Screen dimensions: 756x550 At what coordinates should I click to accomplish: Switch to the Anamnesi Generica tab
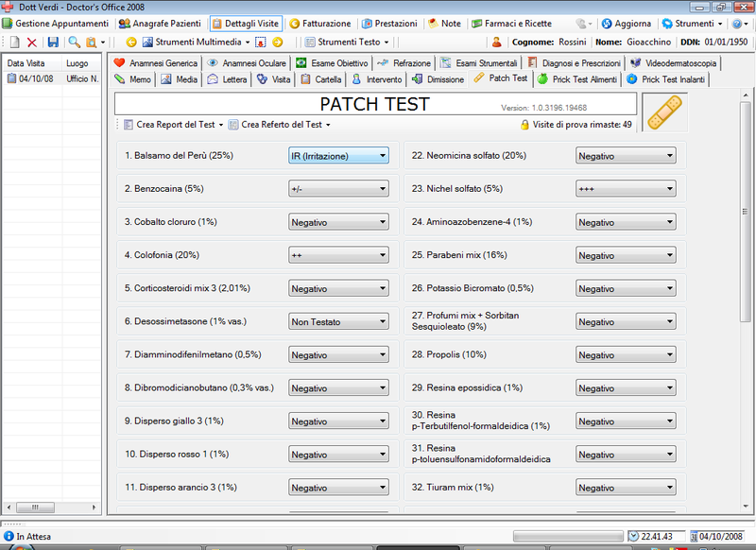[156, 63]
